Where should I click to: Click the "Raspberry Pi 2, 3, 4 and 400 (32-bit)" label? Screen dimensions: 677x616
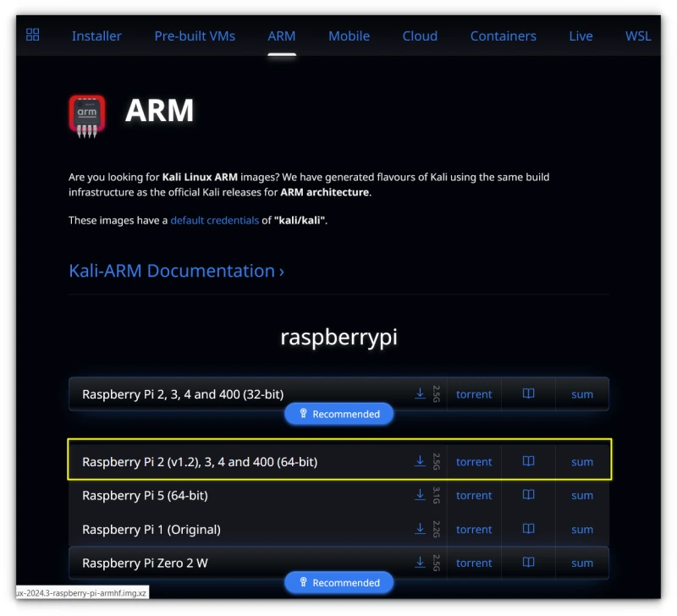click(x=183, y=394)
